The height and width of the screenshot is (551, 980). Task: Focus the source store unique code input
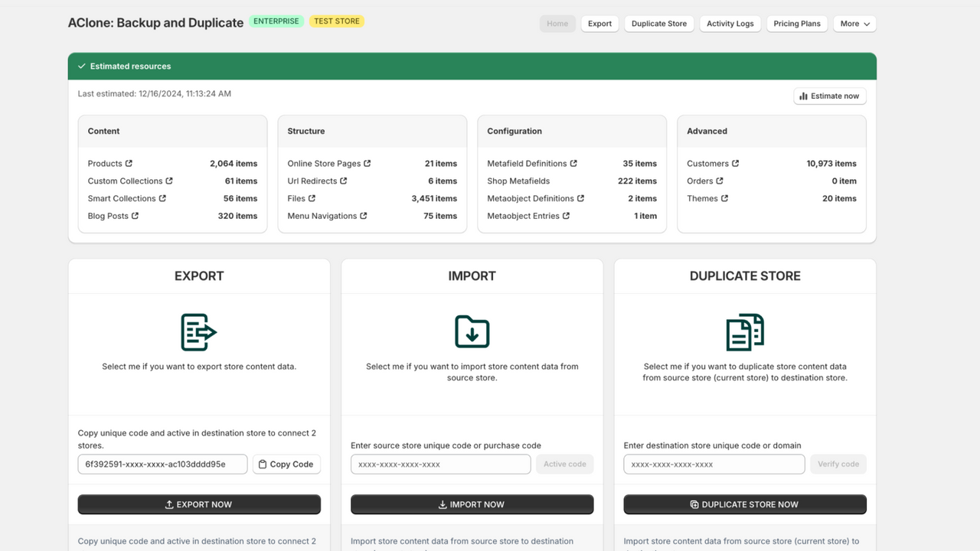[441, 464]
